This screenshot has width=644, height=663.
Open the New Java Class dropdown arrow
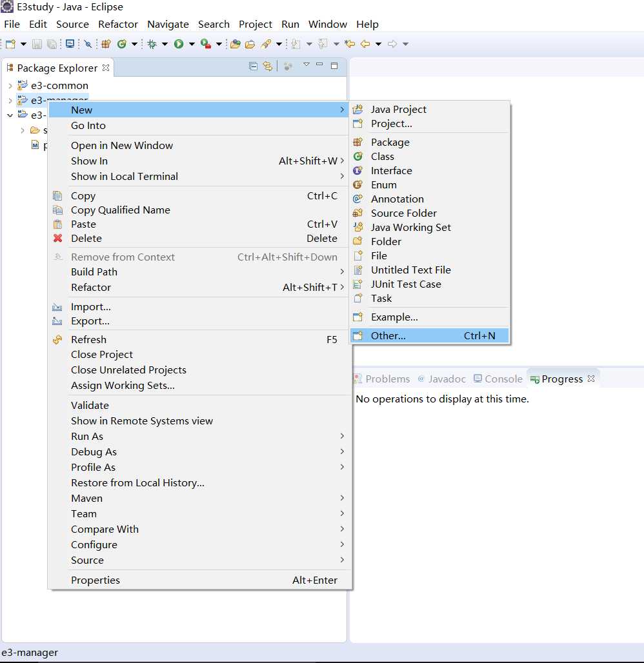(135, 44)
